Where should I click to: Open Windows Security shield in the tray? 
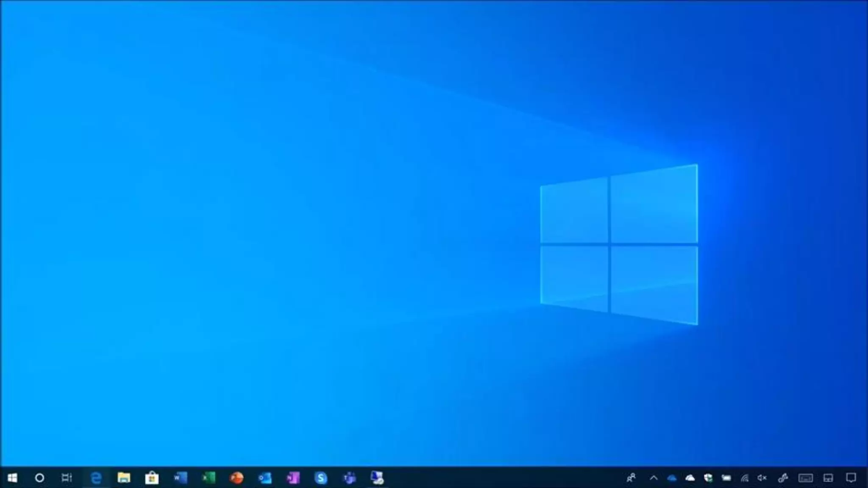(x=708, y=478)
